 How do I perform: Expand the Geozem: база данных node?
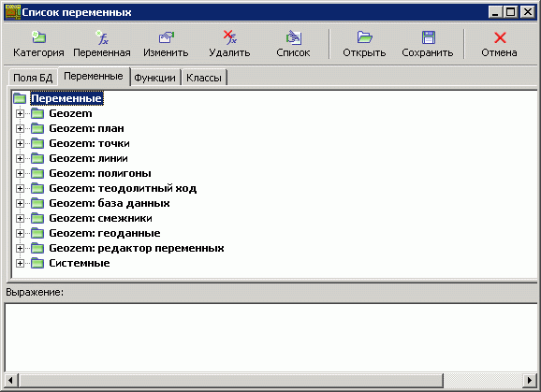pos(20,203)
